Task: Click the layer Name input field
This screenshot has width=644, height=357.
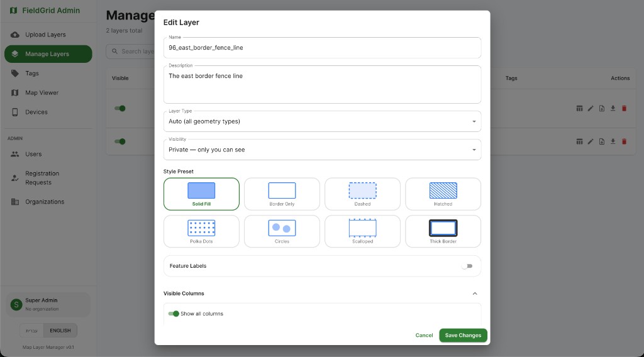Action: [323, 48]
